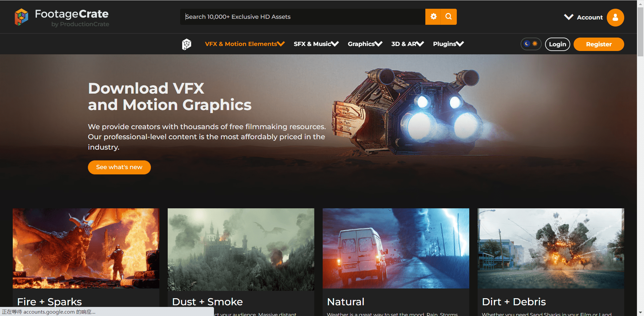The width and height of the screenshot is (644, 316).
Task: Click the scrollbar down arrow
Action: (640, 313)
